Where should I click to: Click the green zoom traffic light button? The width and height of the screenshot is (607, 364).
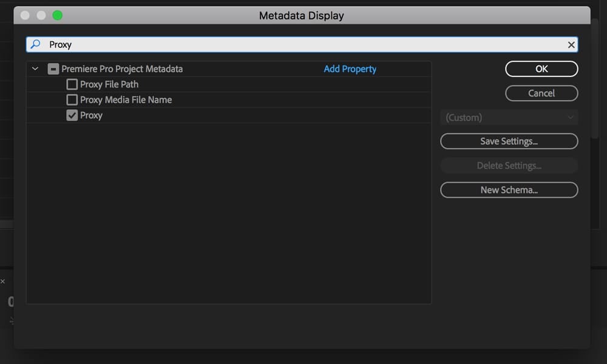(x=57, y=15)
